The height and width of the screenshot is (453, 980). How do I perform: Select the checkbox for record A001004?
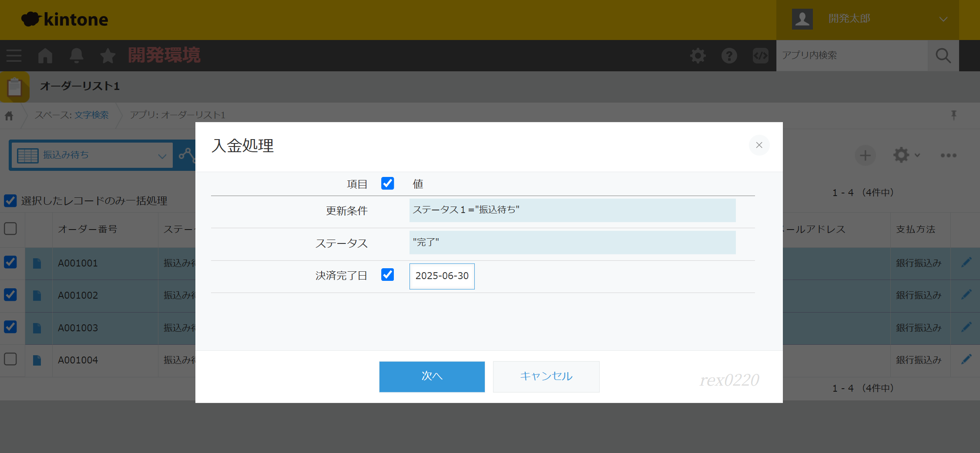[10, 360]
